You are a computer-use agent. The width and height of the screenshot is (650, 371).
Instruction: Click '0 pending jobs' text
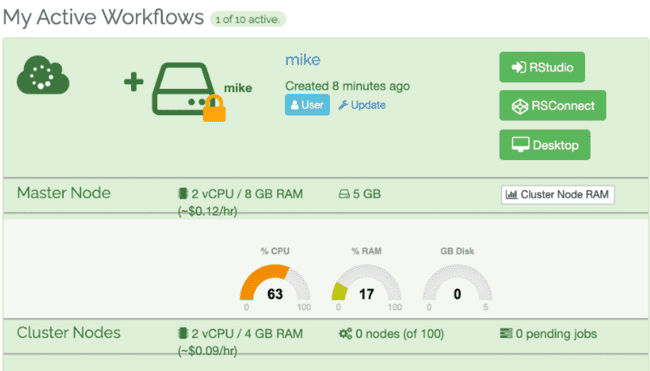(x=556, y=334)
